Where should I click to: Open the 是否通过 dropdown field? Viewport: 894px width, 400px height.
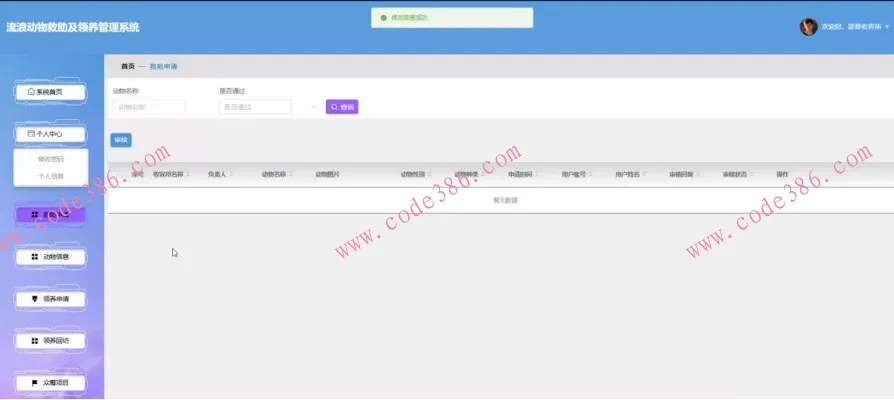pos(255,107)
